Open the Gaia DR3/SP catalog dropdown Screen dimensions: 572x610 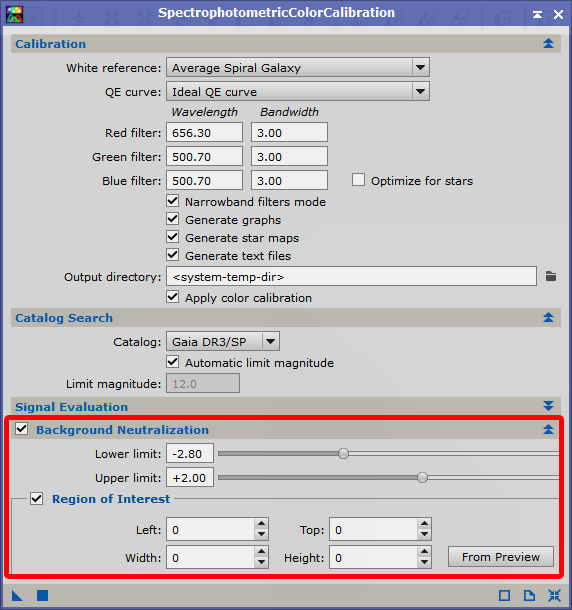[271, 342]
